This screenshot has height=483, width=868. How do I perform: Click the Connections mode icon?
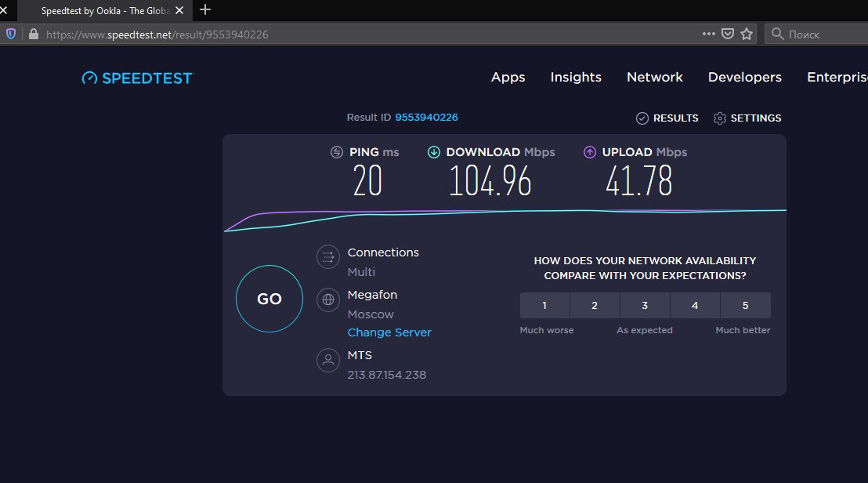[327, 257]
